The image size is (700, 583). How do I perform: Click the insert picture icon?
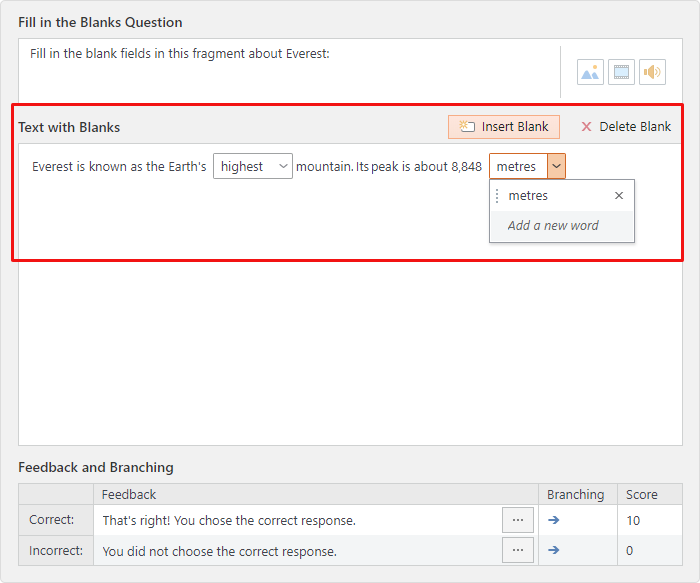590,72
